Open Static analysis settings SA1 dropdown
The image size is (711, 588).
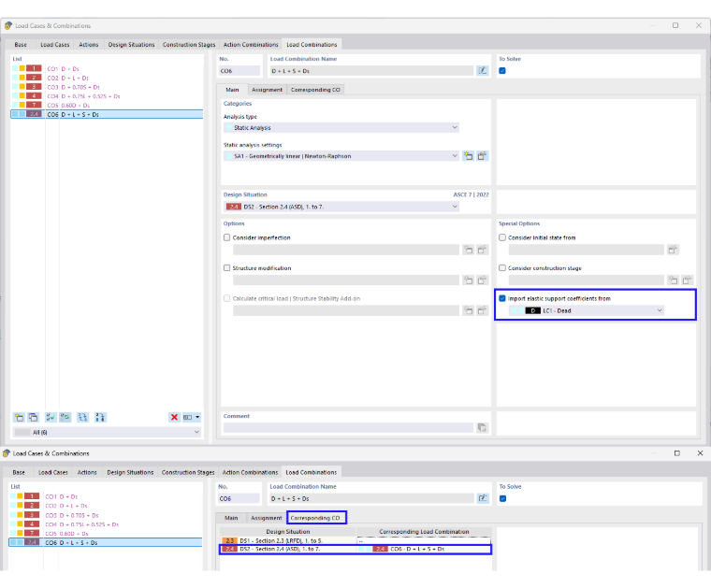(x=341, y=156)
